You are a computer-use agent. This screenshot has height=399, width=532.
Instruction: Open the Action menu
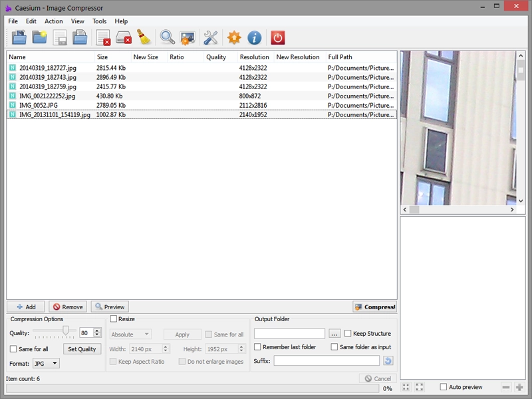coord(54,21)
